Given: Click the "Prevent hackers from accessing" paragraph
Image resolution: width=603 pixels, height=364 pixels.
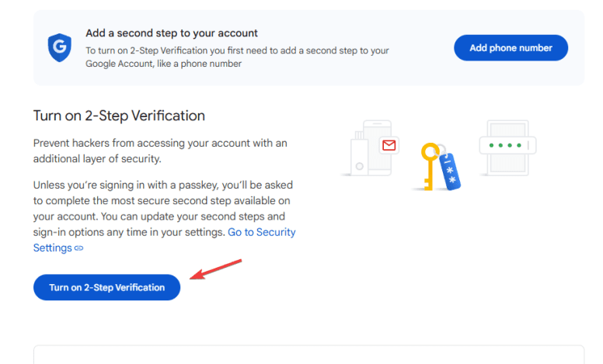Looking at the screenshot, I should tap(149, 151).
